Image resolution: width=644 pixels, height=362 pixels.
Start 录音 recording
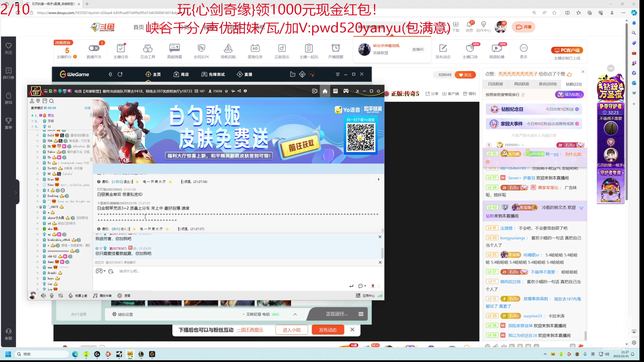124,296
